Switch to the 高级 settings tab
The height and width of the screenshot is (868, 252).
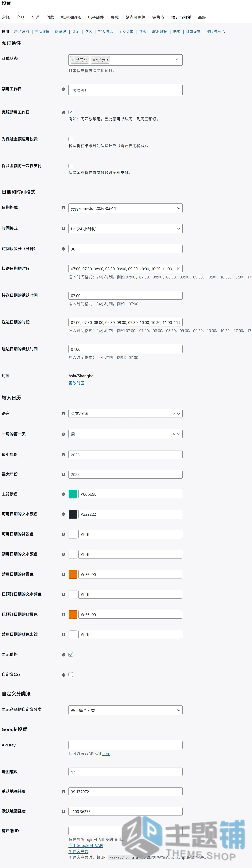pyautogui.click(x=202, y=18)
